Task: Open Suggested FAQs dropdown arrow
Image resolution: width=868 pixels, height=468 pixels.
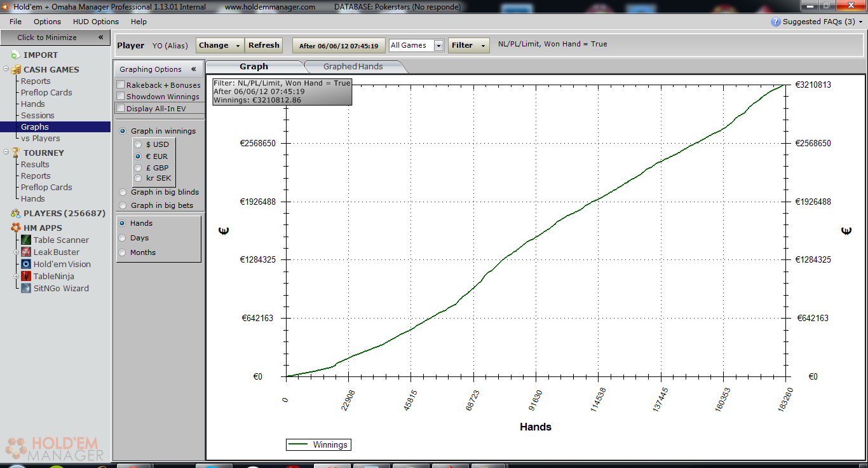Action: coord(860,22)
